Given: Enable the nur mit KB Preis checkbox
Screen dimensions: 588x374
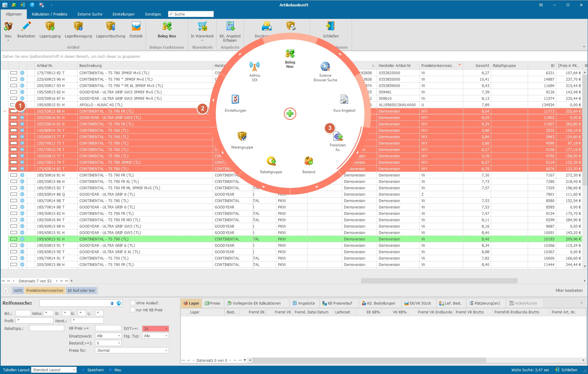Looking at the screenshot, I should pos(133,310).
